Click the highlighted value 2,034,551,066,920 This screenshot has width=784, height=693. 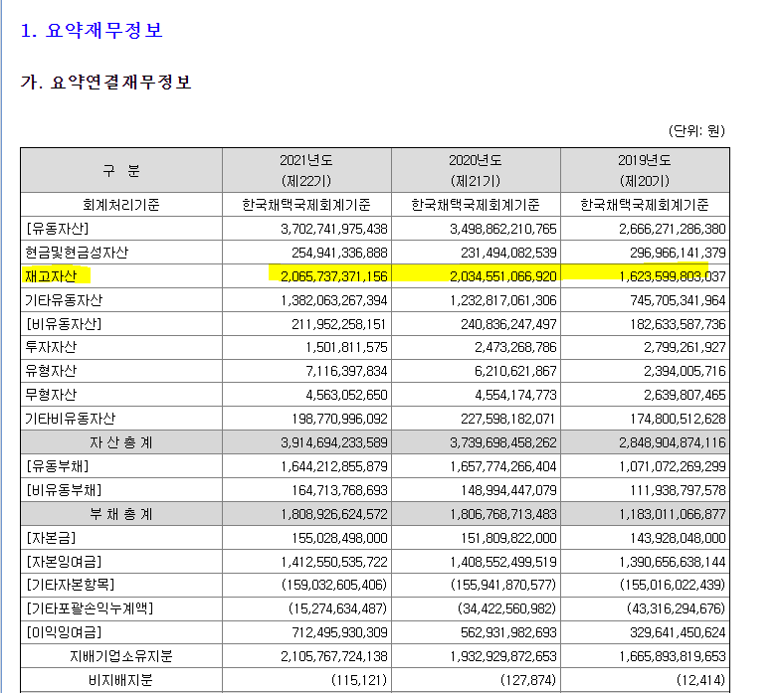click(503, 276)
